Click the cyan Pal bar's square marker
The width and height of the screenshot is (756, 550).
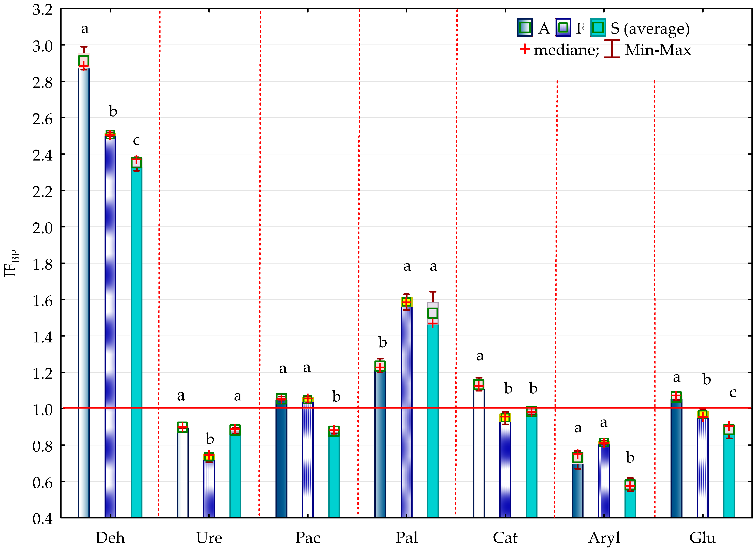click(x=433, y=313)
